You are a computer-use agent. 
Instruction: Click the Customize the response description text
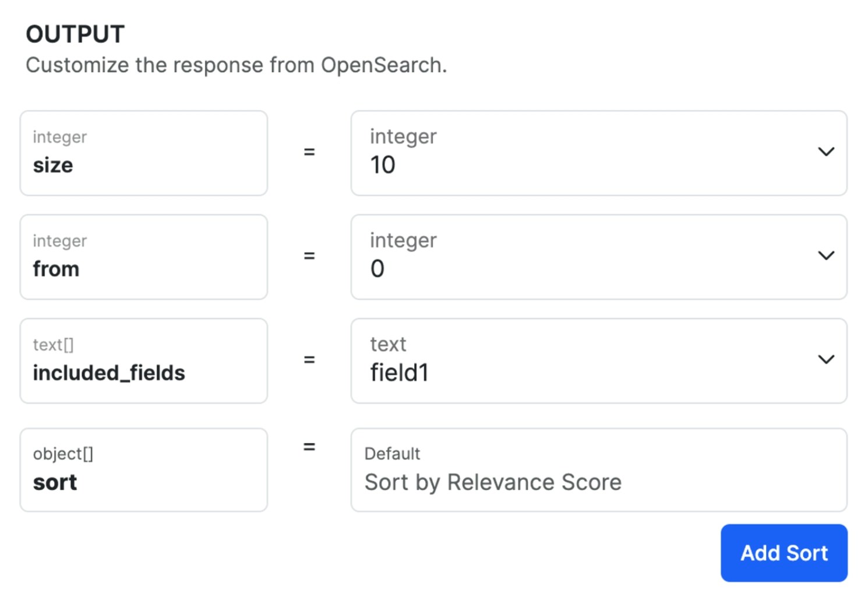tap(236, 65)
